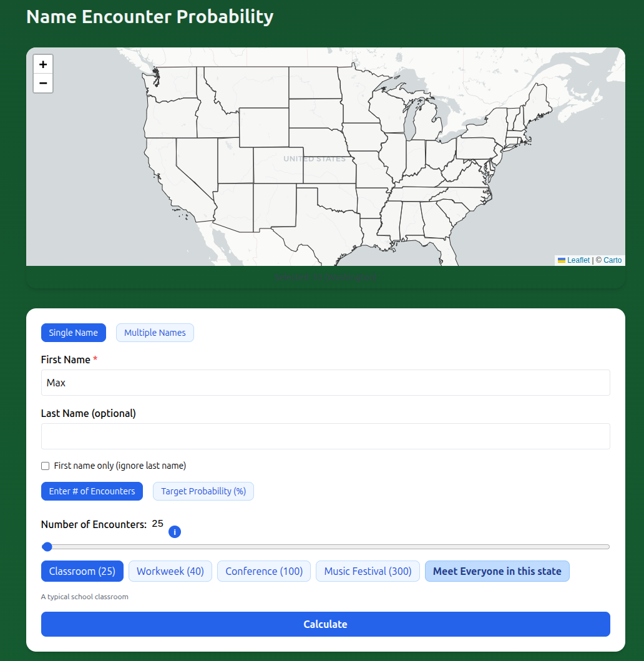This screenshot has height=661, width=644.
Task: Switch to Multiple Names mode
Action: [154, 333]
